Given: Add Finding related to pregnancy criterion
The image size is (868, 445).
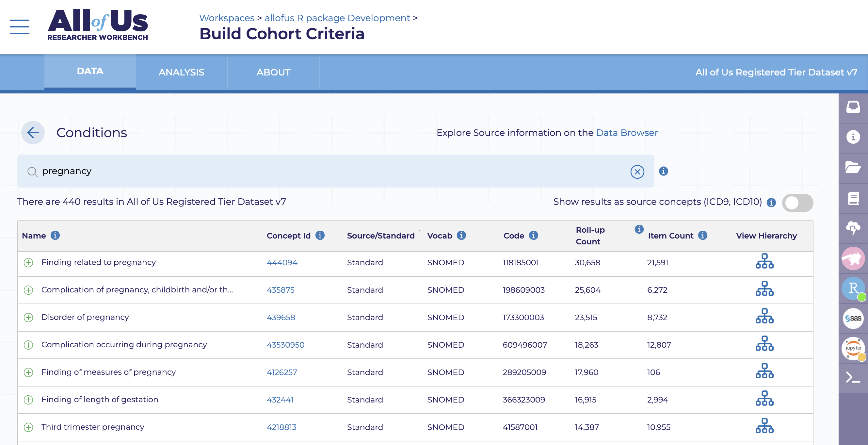Looking at the screenshot, I should pyautogui.click(x=29, y=263).
